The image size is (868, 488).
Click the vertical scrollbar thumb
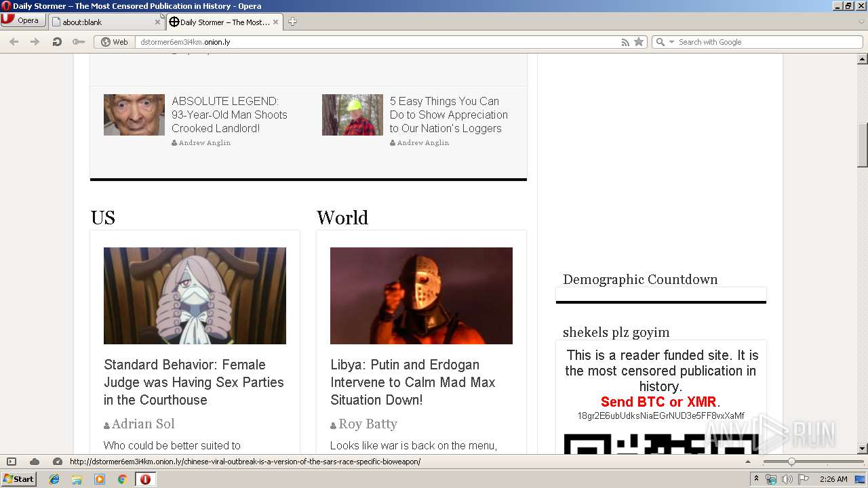863,145
